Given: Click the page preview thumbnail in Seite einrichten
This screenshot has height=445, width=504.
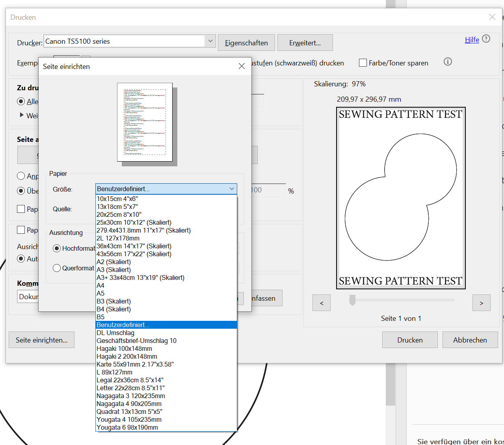Looking at the screenshot, I should tap(144, 121).
